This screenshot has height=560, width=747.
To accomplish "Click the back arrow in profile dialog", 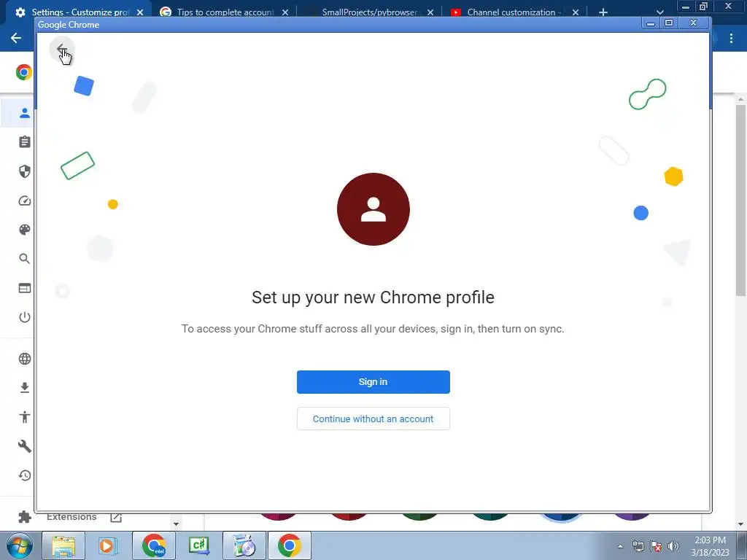I will 61,49.
